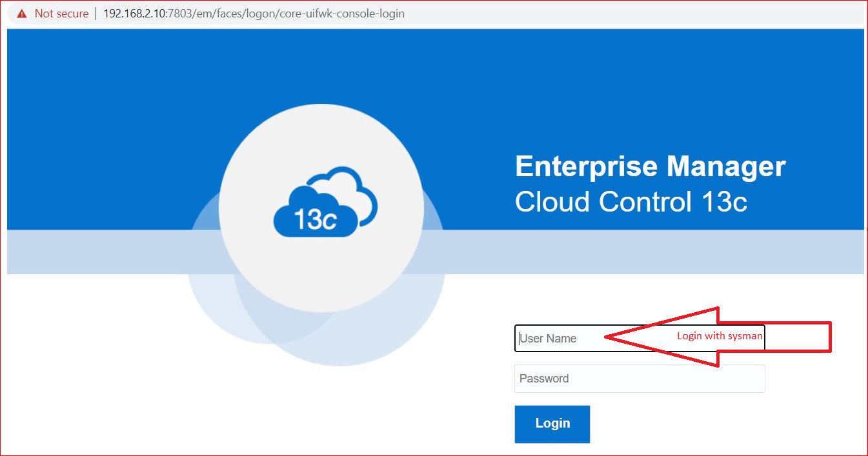Select the 192.168.2.10 host in the URL
Image resolution: width=868 pixels, height=456 pixels.
135,14
